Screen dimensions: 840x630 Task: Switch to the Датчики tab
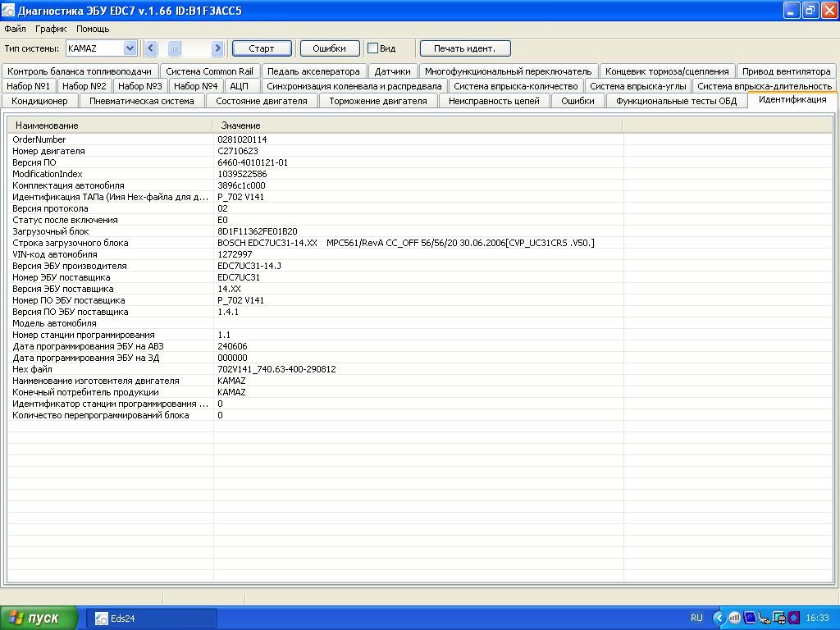coord(393,71)
